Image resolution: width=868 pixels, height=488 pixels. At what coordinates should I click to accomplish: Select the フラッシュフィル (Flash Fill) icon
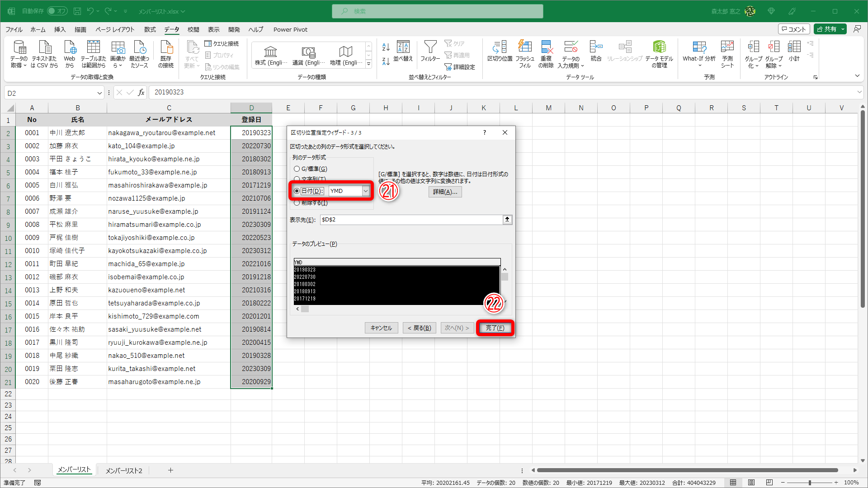(x=525, y=54)
